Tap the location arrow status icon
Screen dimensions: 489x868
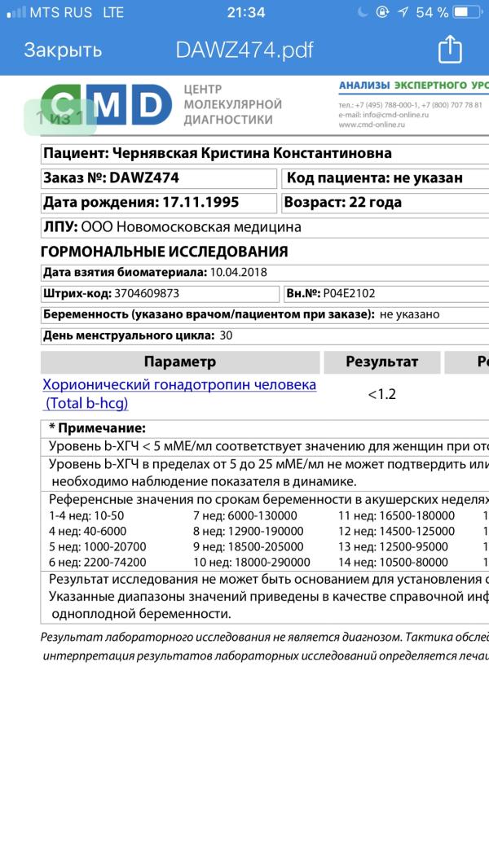tap(403, 11)
